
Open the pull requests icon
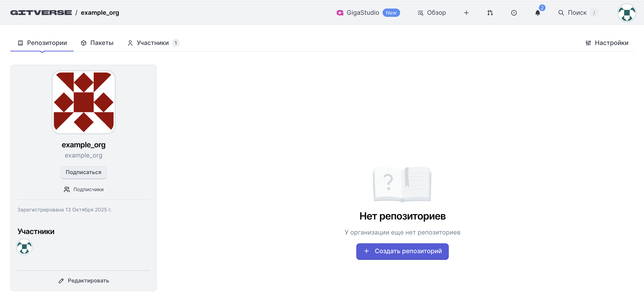click(x=490, y=13)
